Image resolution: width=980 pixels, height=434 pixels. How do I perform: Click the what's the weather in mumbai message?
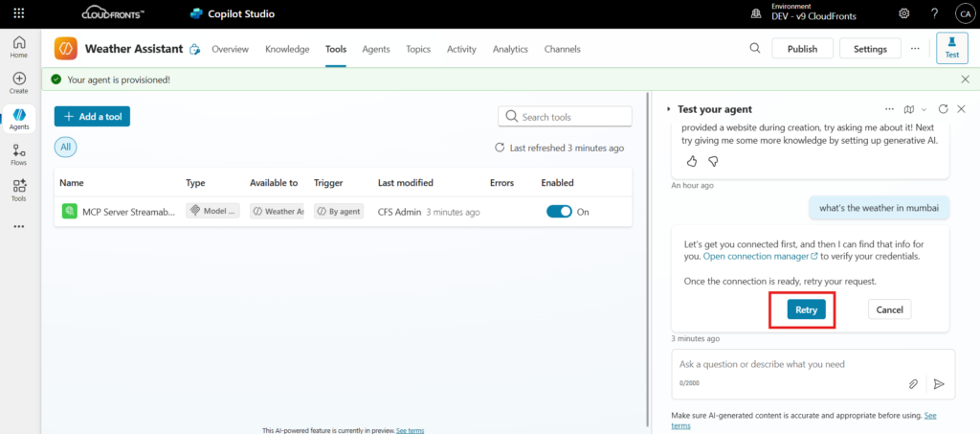(x=880, y=208)
